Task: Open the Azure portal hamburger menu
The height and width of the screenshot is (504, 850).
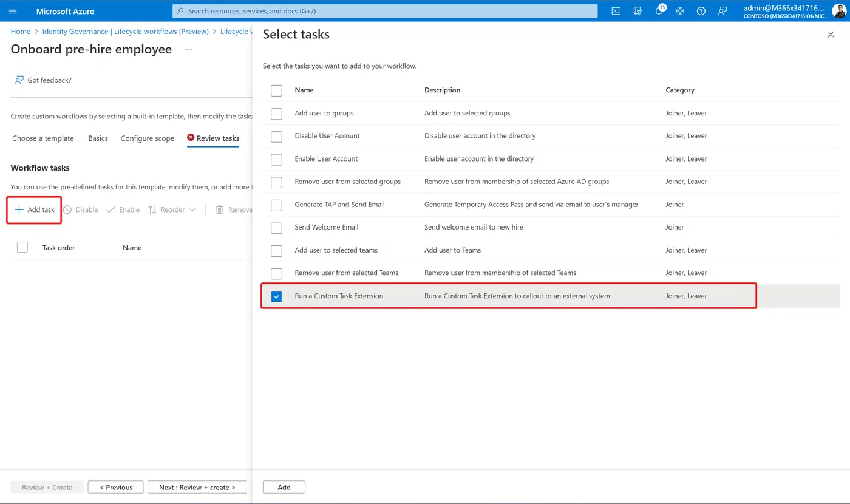Action: click(x=13, y=11)
